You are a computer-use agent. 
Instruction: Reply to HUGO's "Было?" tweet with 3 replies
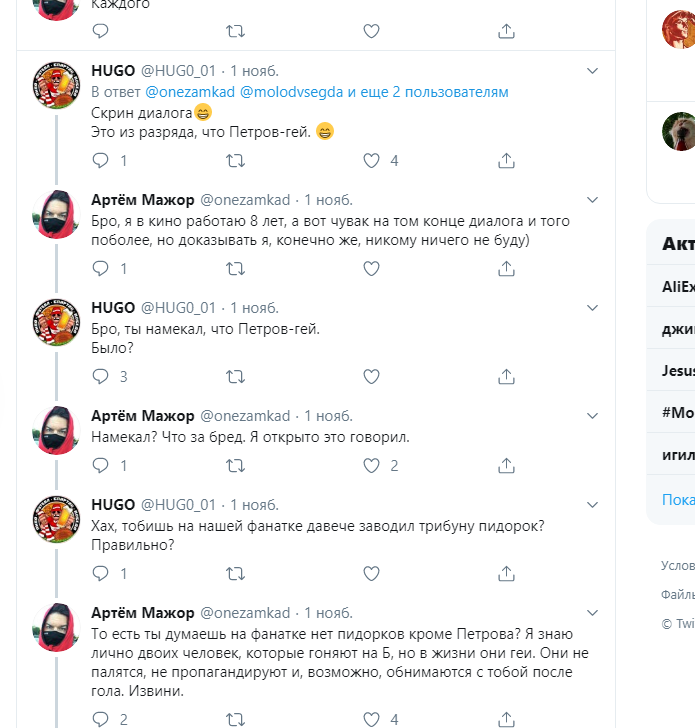point(100,377)
